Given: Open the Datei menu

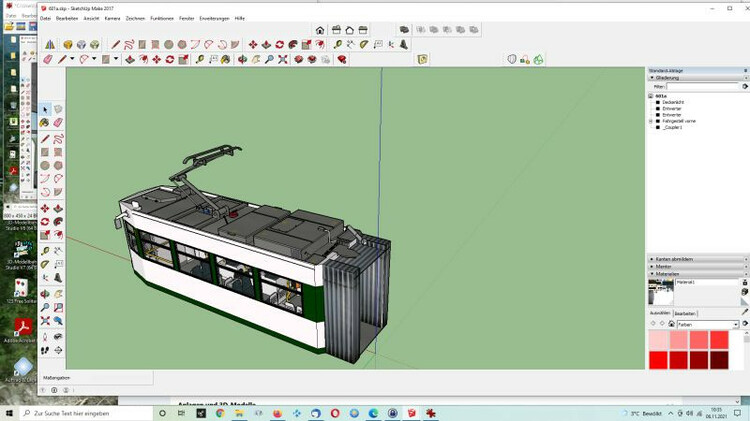Looking at the screenshot, I should tap(45, 18).
